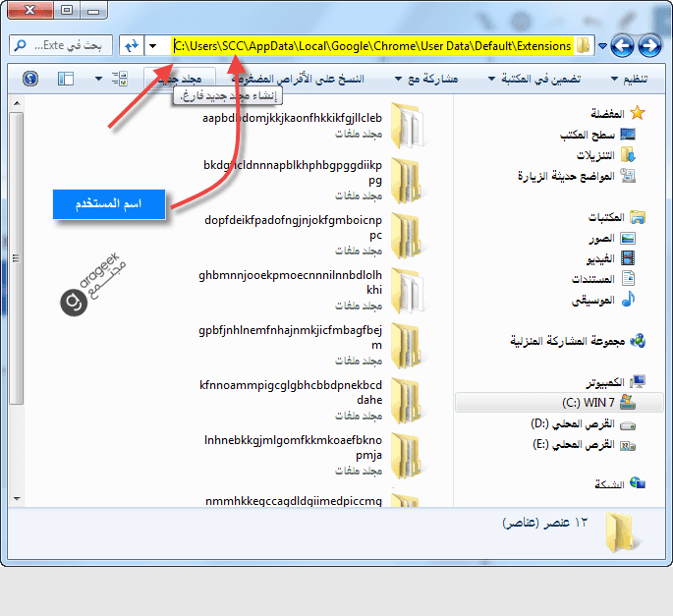
Task: Select the kfnnoammpigcglgbhcbbdpnekbcddahe folder icon
Action: click(408, 399)
